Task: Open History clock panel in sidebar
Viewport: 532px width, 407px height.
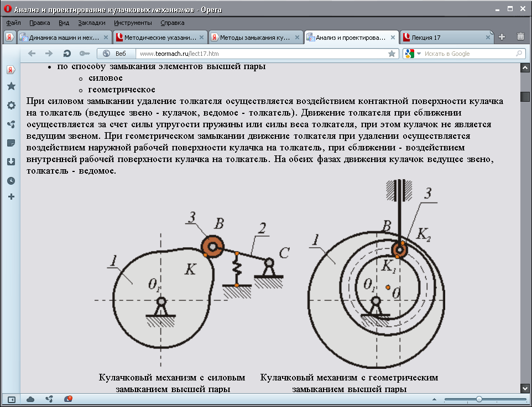Action: tap(11, 180)
